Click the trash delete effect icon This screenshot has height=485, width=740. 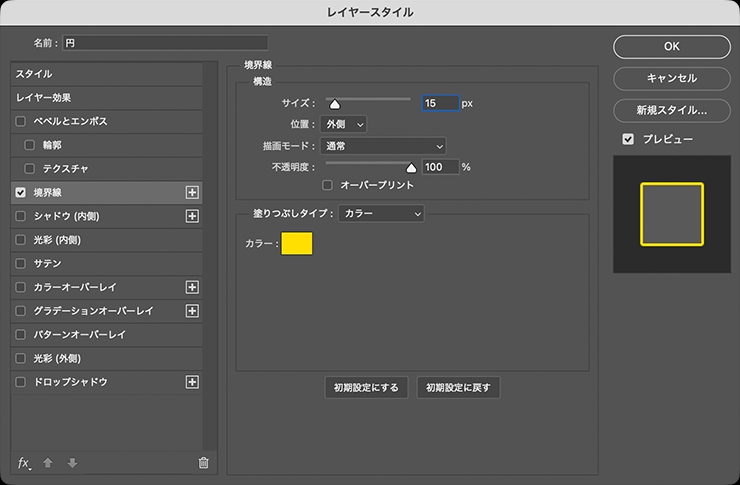203,462
